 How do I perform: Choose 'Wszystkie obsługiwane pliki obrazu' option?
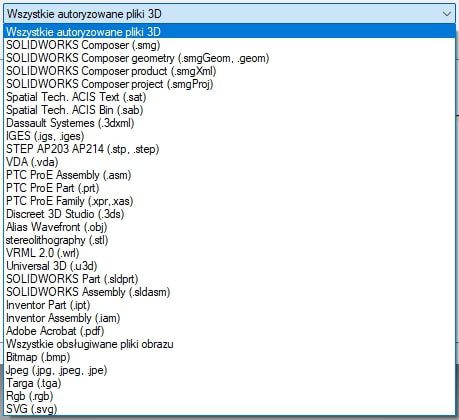(229, 344)
